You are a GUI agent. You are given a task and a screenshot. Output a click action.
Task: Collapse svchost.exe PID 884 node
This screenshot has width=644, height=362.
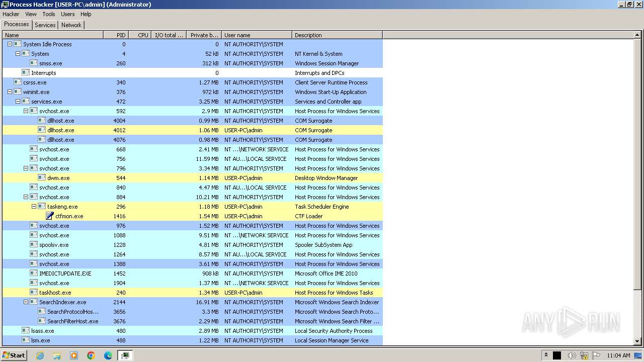tap(26, 197)
